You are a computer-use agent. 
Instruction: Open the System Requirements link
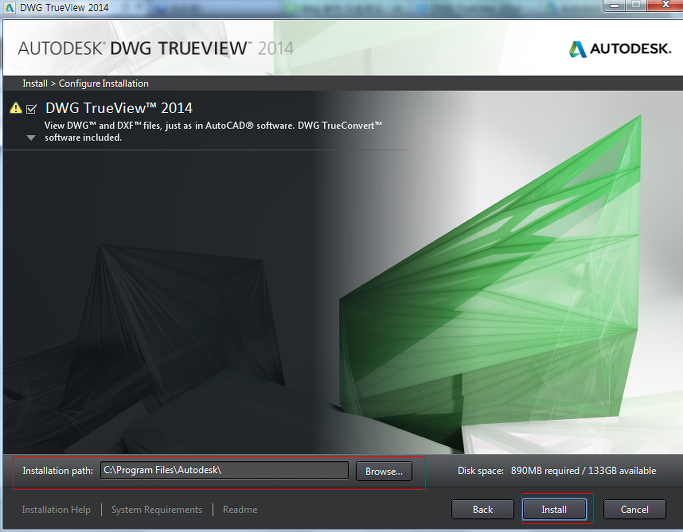pyautogui.click(x=156, y=509)
